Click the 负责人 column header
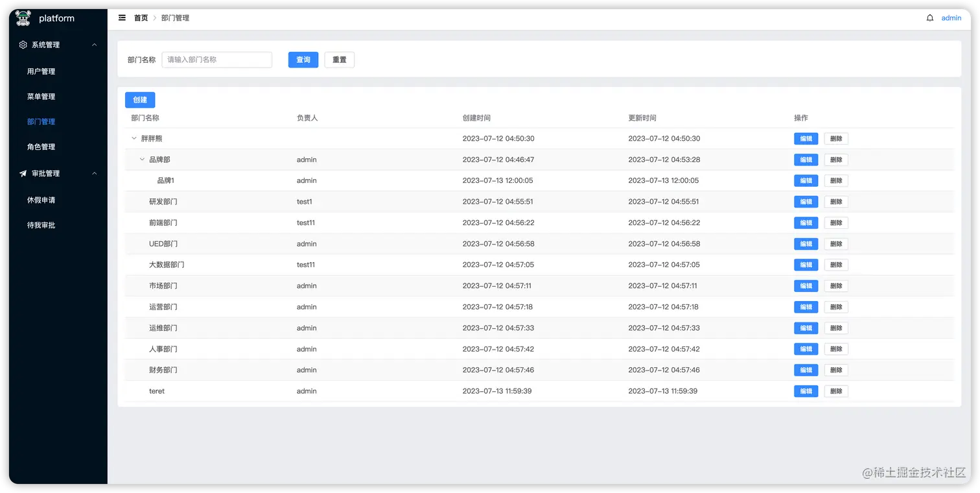Viewport: 980px width, 493px height. pos(307,118)
